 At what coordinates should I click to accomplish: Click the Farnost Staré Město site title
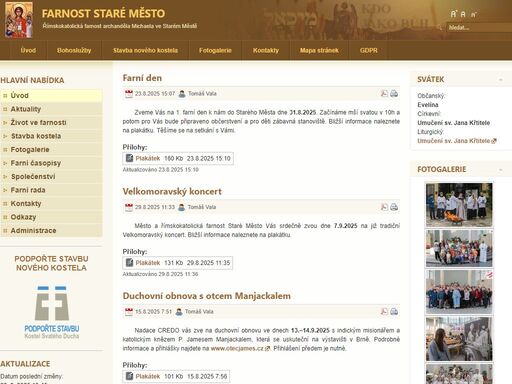[x=103, y=14]
